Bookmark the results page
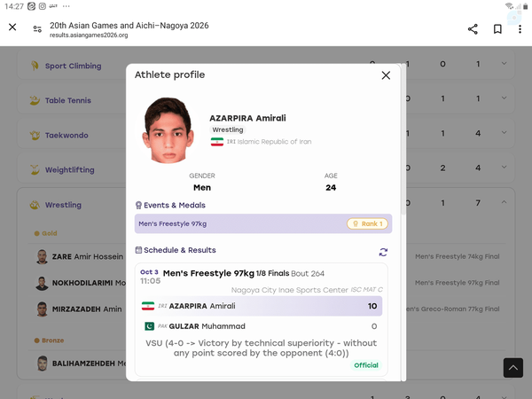Screen dimensions: 532x399 497,29
